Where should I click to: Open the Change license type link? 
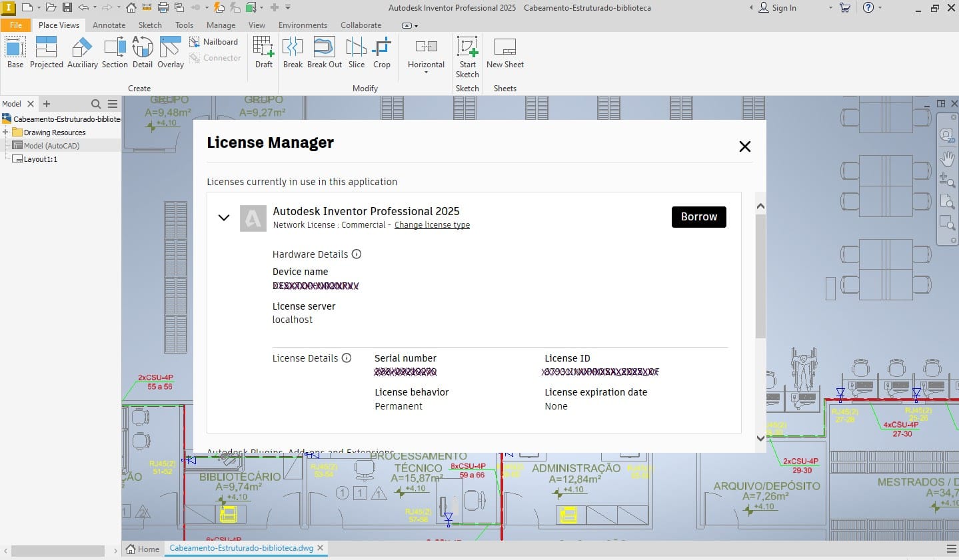(x=432, y=225)
